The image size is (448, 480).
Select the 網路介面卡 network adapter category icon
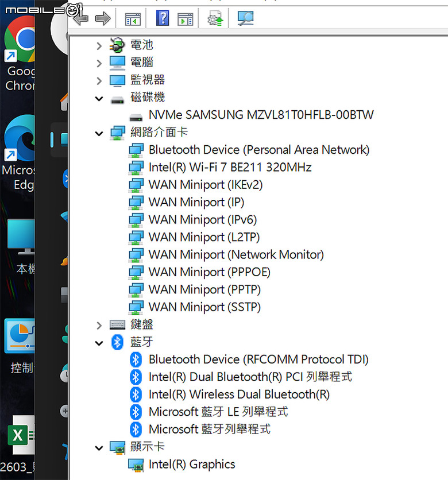118,133
